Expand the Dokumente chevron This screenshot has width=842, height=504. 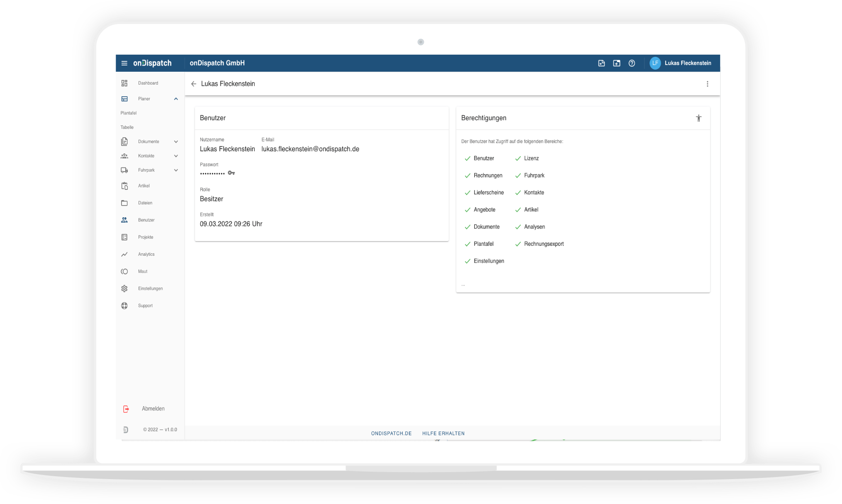176,141
